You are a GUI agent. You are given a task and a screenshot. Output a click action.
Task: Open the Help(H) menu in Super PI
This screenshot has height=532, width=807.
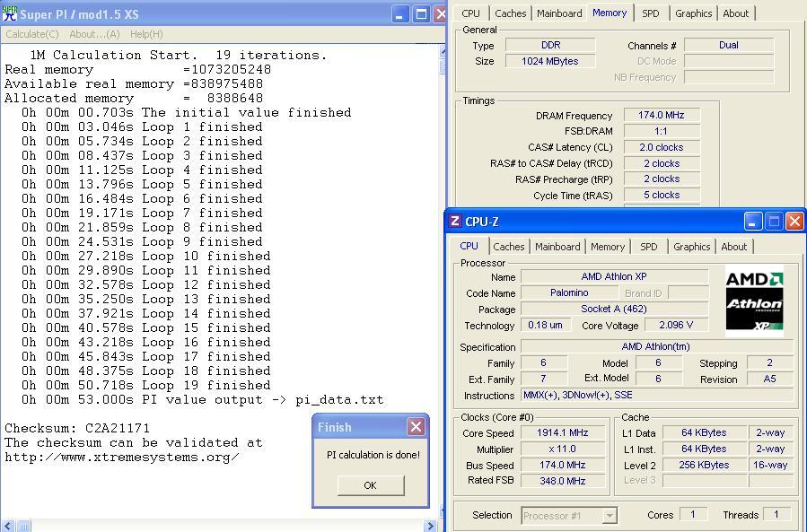[x=146, y=34]
